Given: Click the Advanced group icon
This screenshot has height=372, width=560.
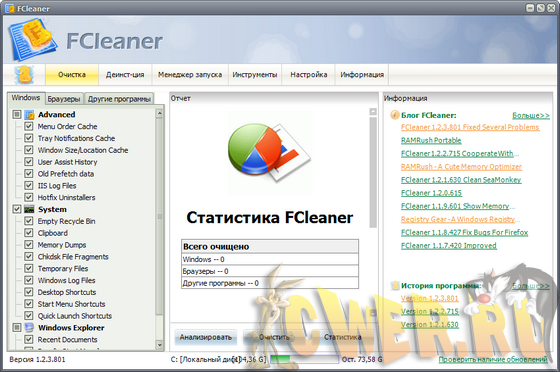Looking at the screenshot, I should click(x=29, y=115).
